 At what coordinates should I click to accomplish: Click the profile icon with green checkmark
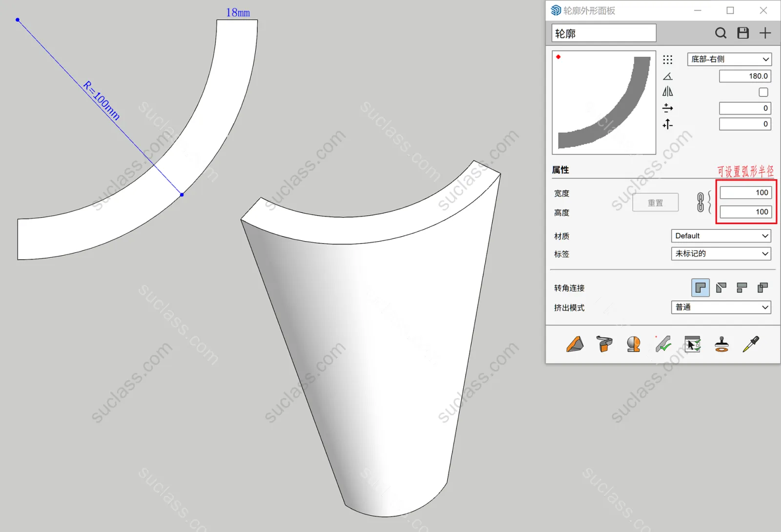(663, 344)
